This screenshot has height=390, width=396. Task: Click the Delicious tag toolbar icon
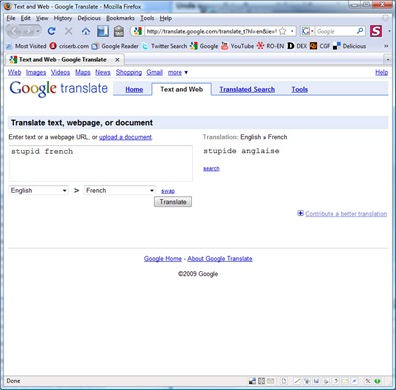(x=119, y=31)
